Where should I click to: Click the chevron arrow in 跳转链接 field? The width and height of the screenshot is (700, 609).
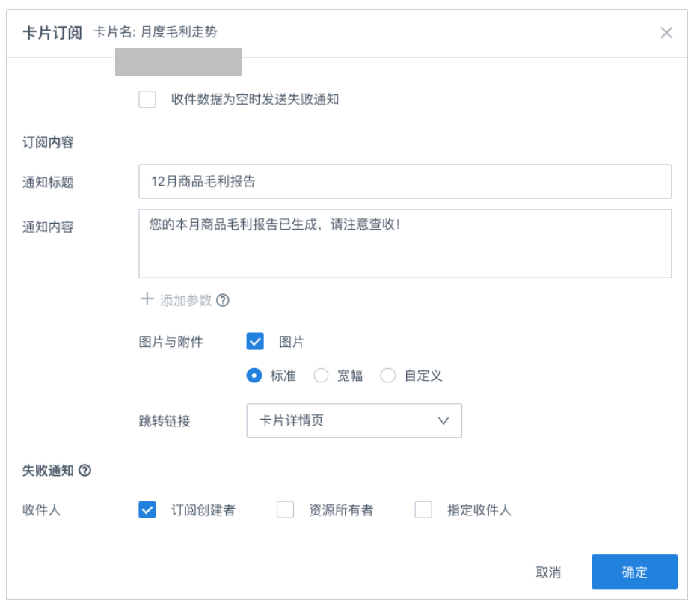(443, 421)
